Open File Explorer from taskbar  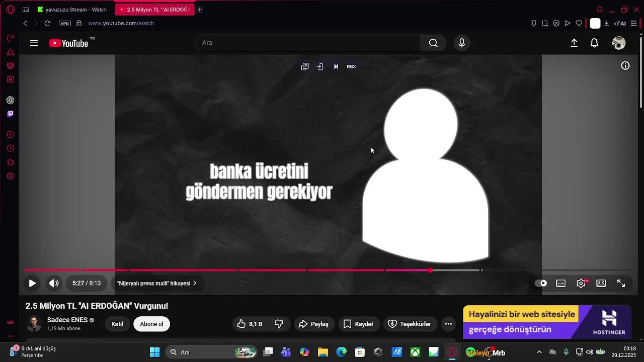323,352
